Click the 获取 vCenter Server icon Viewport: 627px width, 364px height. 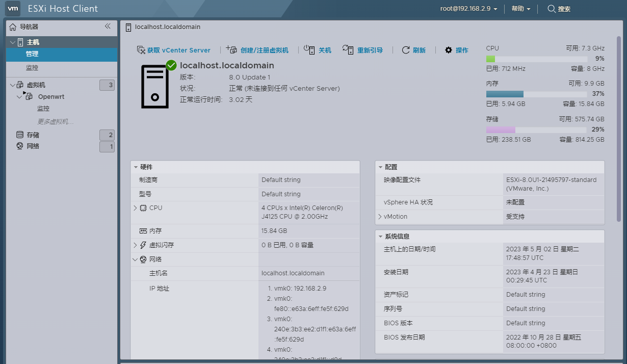141,50
